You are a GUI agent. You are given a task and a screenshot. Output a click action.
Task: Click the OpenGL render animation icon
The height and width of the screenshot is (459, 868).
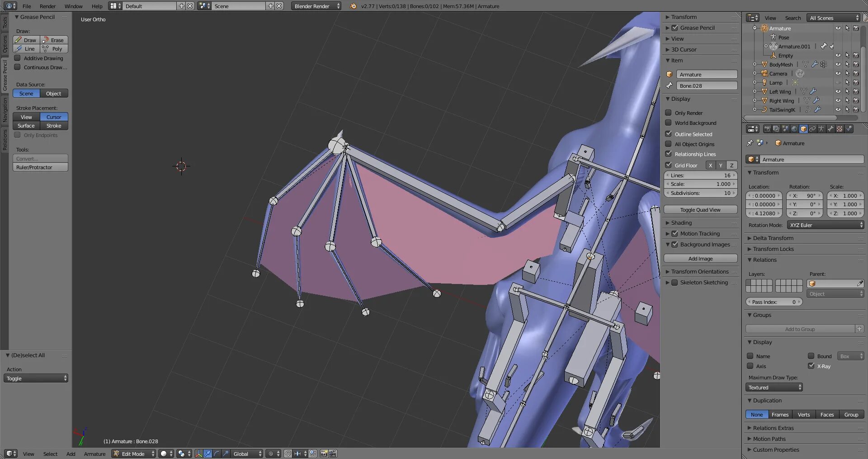click(333, 454)
